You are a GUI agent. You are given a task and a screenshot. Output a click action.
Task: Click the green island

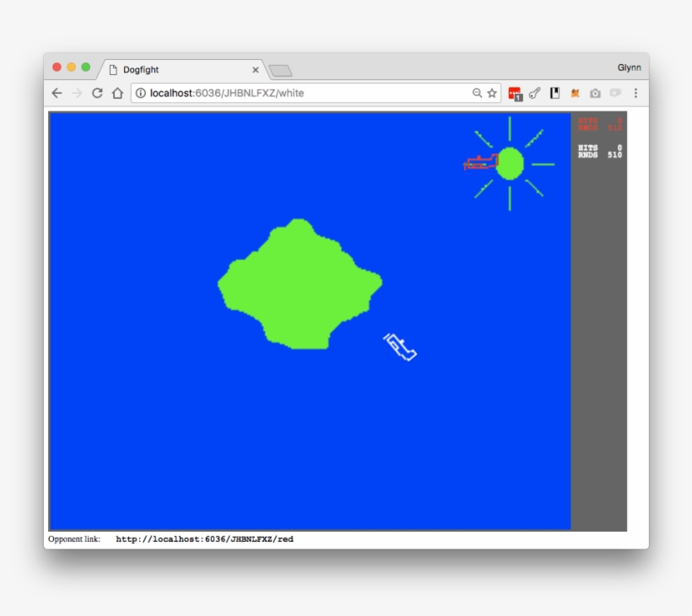(300, 284)
